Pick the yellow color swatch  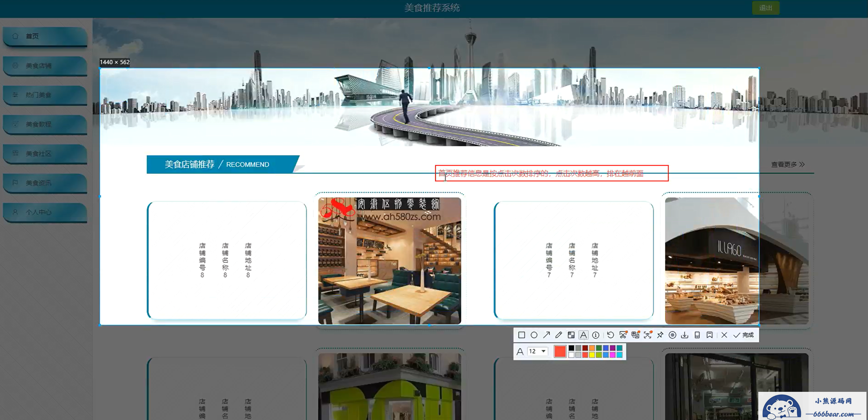[x=592, y=355]
